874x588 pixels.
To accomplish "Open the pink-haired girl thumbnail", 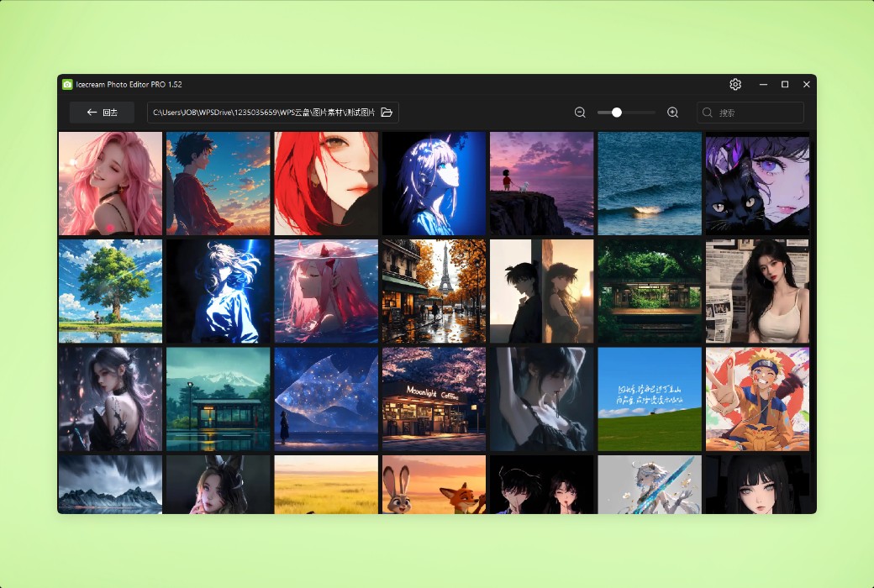I will point(110,183).
